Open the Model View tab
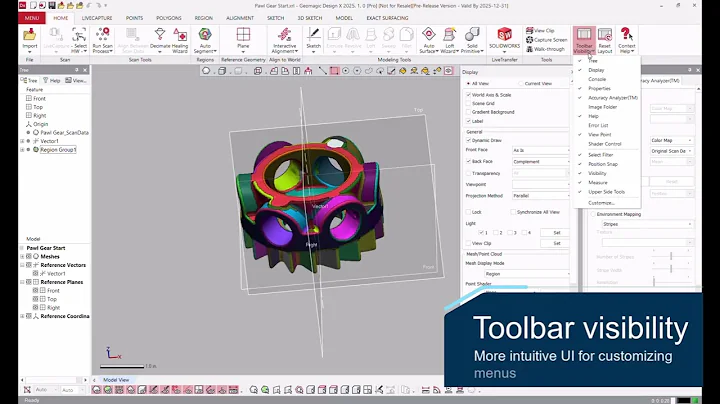This screenshot has width=720, height=404. [116, 380]
